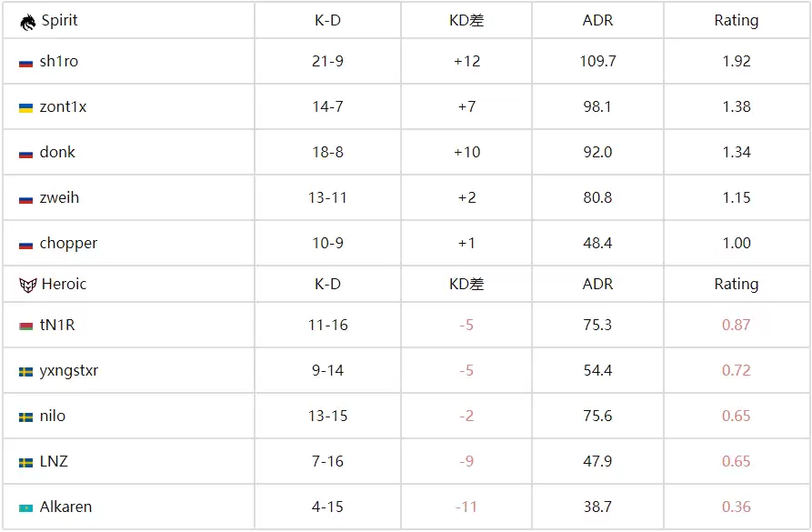Click the Team Spirit dragon logo
The width and height of the screenshot is (812, 532).
(x=27, y=21)
